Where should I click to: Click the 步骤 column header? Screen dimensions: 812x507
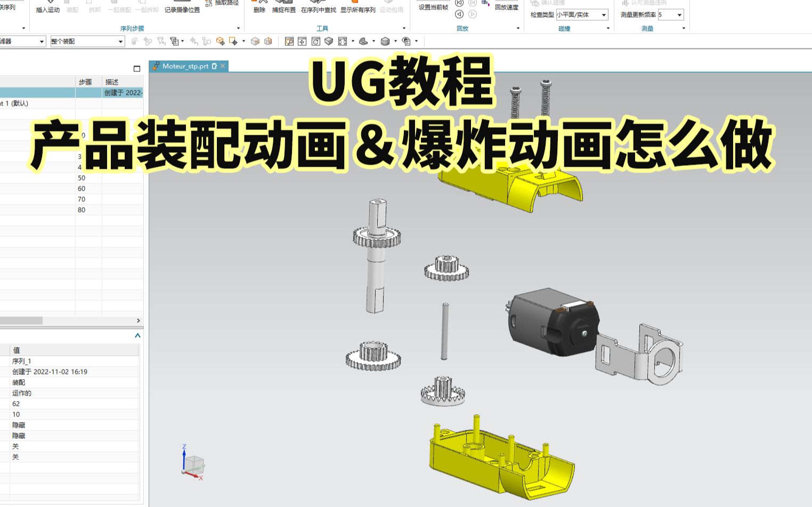(x=87, y=82)
